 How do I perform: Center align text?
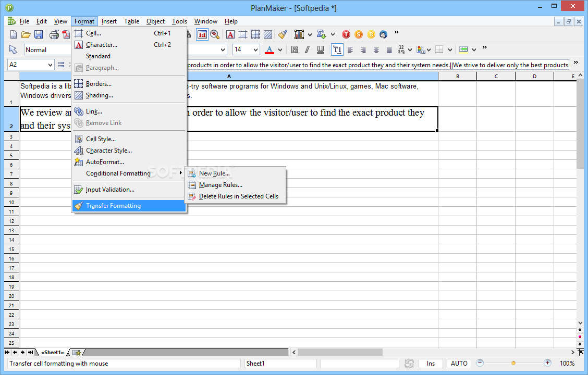pos(376,49)
